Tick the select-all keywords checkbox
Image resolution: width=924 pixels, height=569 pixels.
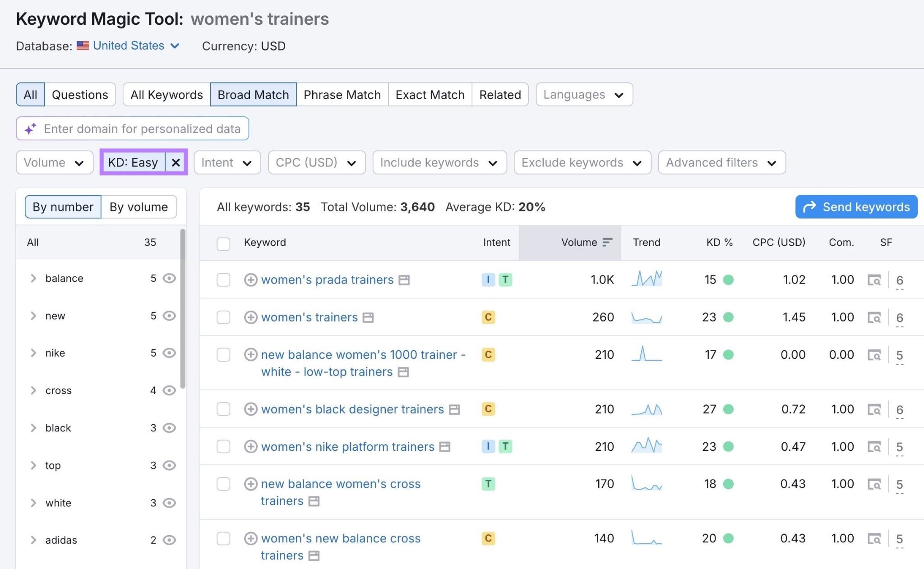[x=223, y=244]
